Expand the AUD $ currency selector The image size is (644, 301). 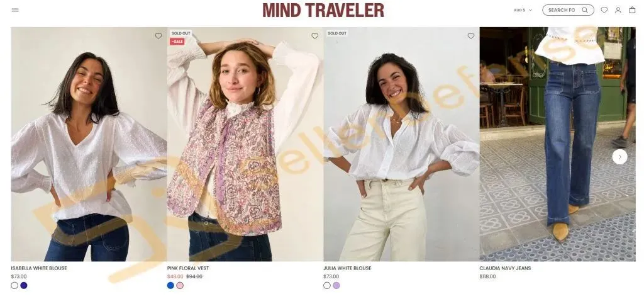coord(523,10)
